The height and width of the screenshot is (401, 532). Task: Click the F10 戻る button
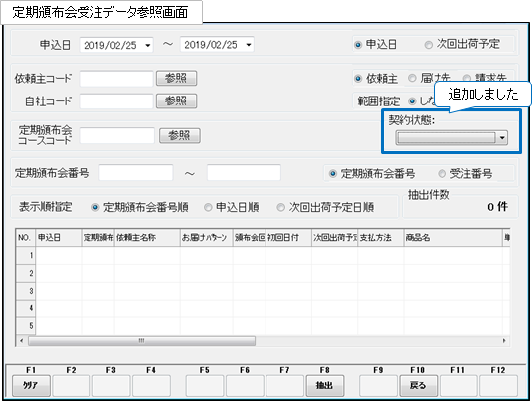pyautogui.click(x=418, y=385)
